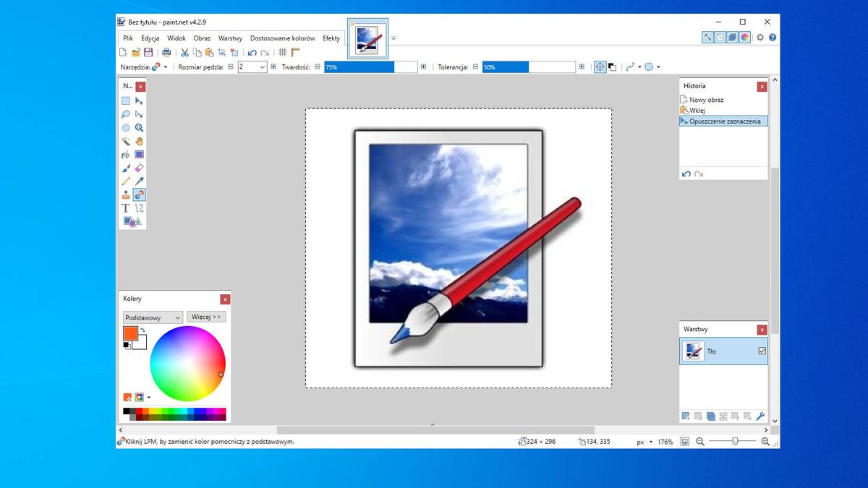This screenshot has width=868, height=488.
Task: Pick the Pan hand tool
Action: point(140,141)
